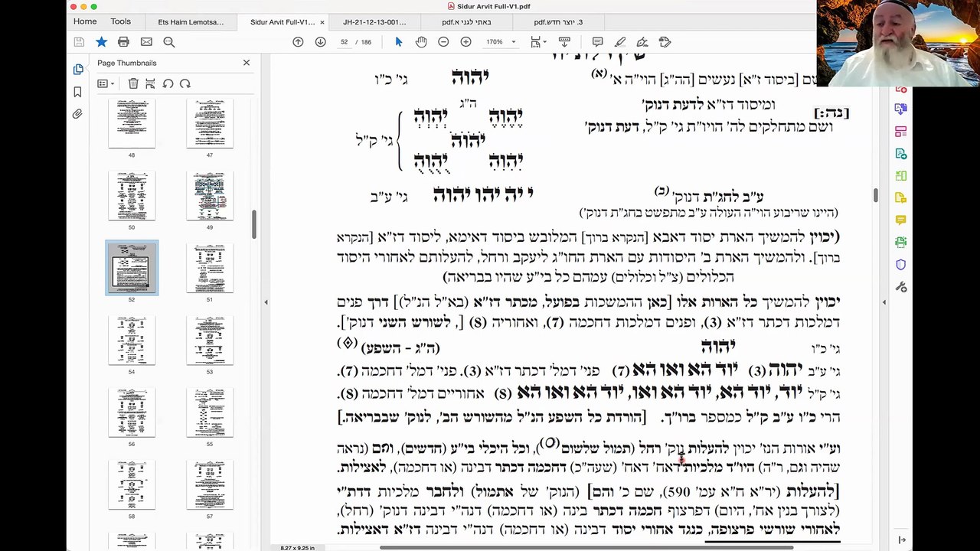980x551 pixels.
Task: Add a sticky note comment
Action: [x=598, y=42]
